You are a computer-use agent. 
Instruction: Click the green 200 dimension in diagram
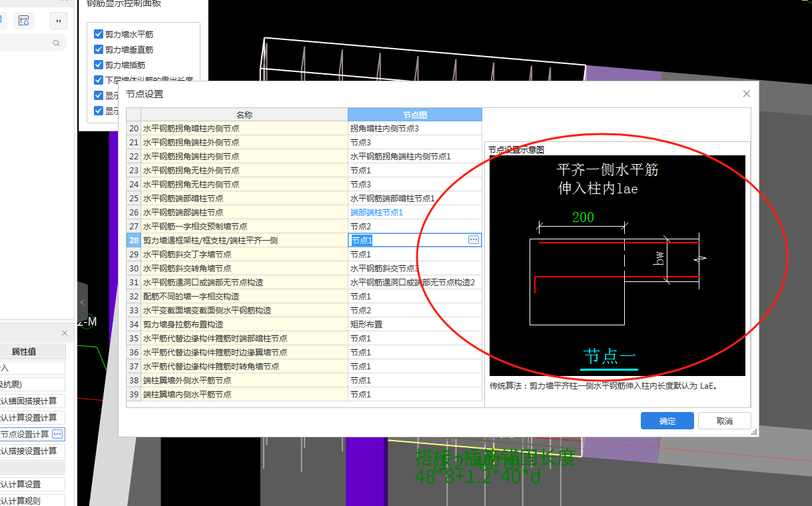tap(583, 217)
